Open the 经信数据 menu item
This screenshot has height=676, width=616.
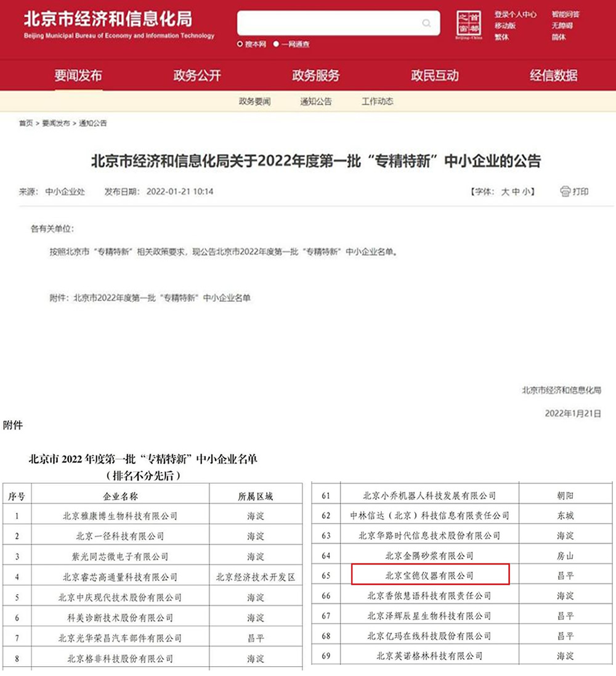(x=554, y=75)
